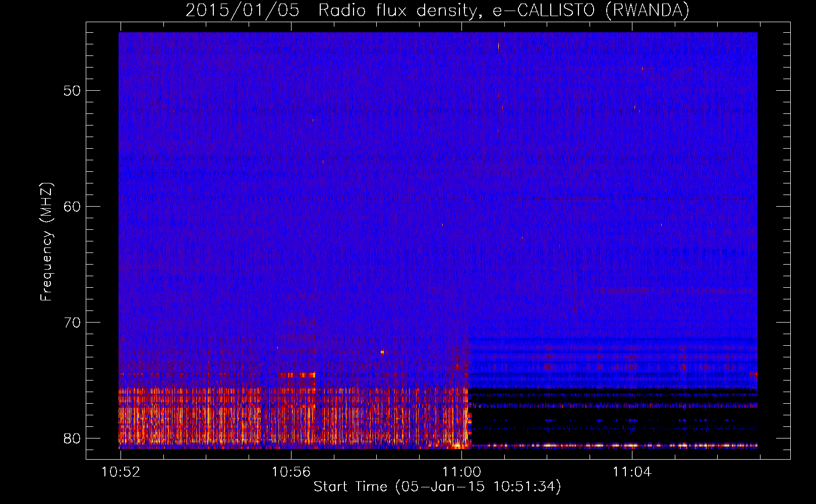
Task: Click the 70 MHz y-axis tick label
Action: click(72, 323)
